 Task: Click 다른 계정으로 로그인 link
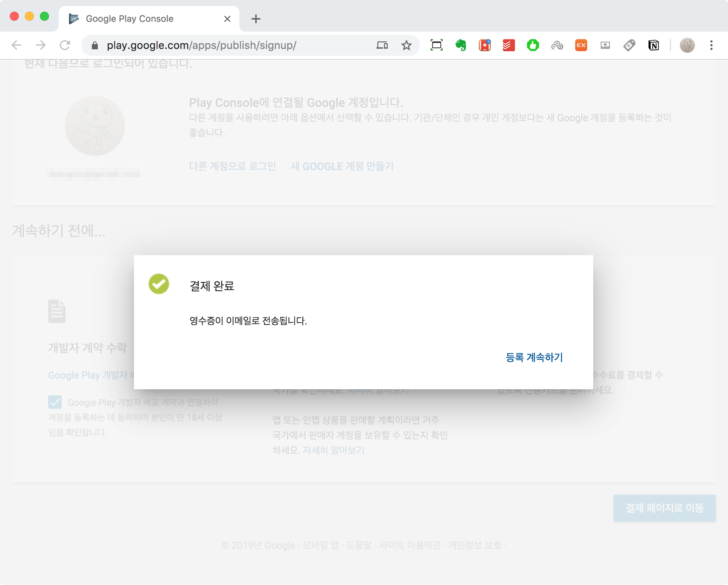pyautogui.click(x=232, y=166)
